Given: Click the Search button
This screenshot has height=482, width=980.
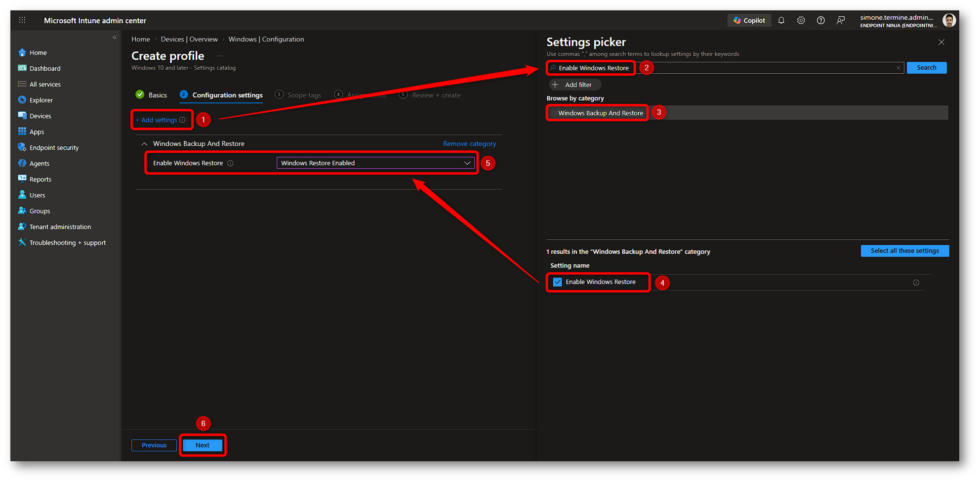Looking at the screenshot, I should [927, 68].
